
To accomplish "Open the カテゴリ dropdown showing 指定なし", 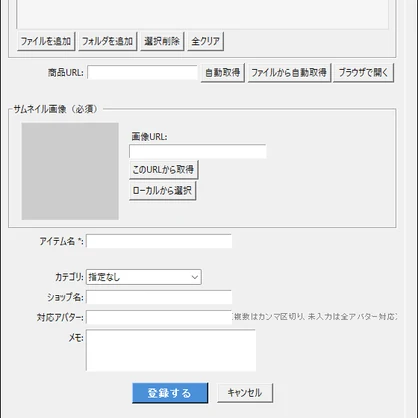I will tap(144, 277).
